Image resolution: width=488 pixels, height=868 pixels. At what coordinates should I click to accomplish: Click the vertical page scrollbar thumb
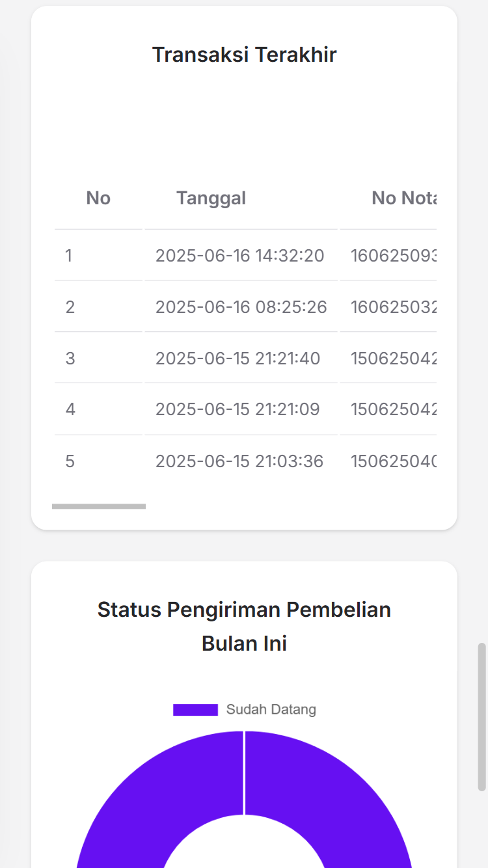click(482, 716)
